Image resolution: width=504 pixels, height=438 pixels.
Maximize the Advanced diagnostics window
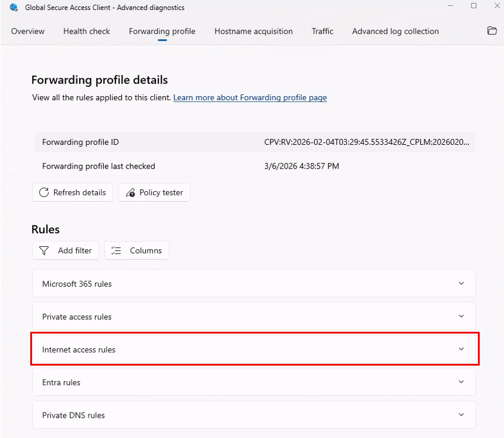(x=474, y=6)
